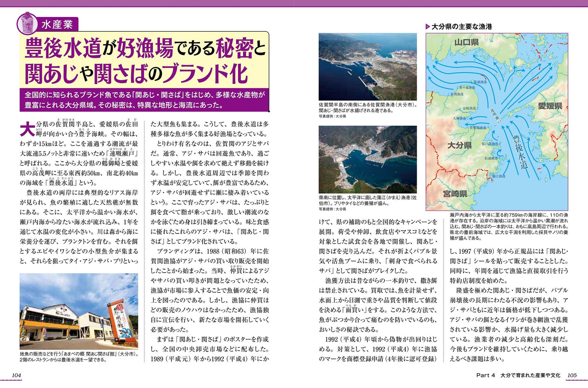Click page number 104

click(17, 375)
